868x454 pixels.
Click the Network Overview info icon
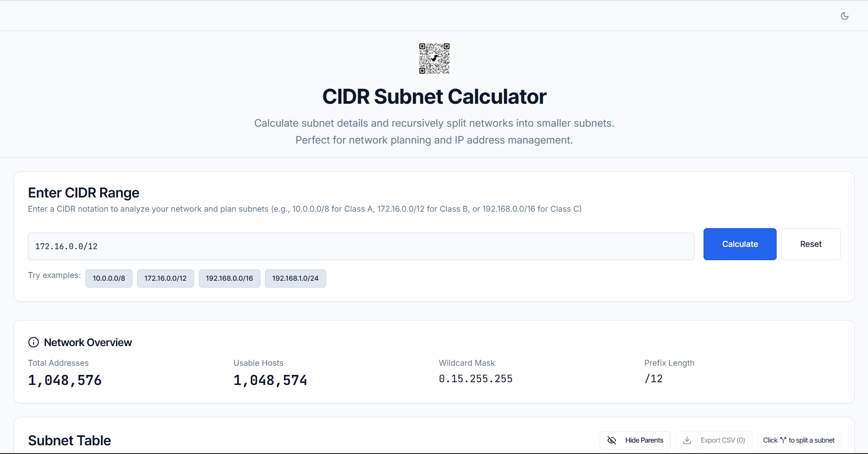pyautogui.click(x=33, y=342)
